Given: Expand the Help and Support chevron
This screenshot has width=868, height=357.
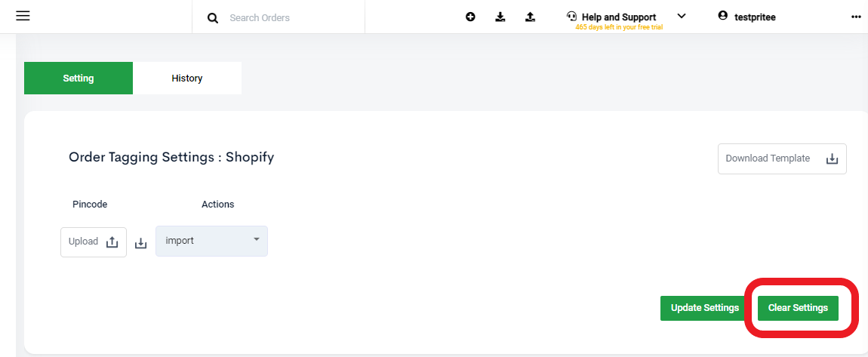Looking at the screenshot, I should pos(682,16).
